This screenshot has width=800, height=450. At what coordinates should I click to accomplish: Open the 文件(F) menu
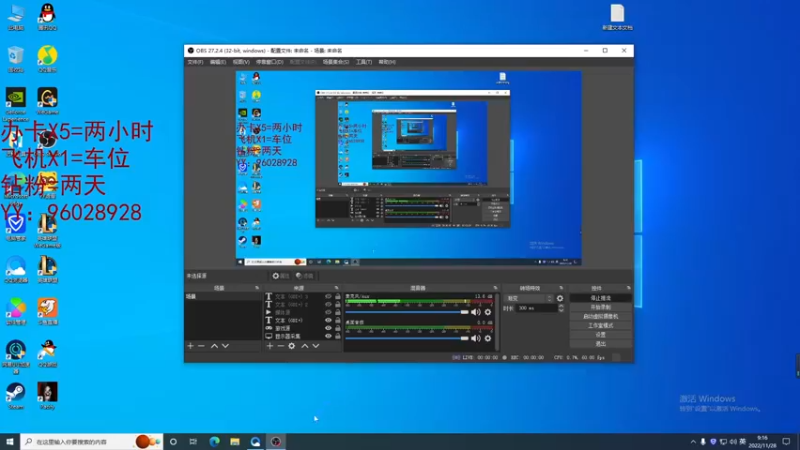click(195, 62)
